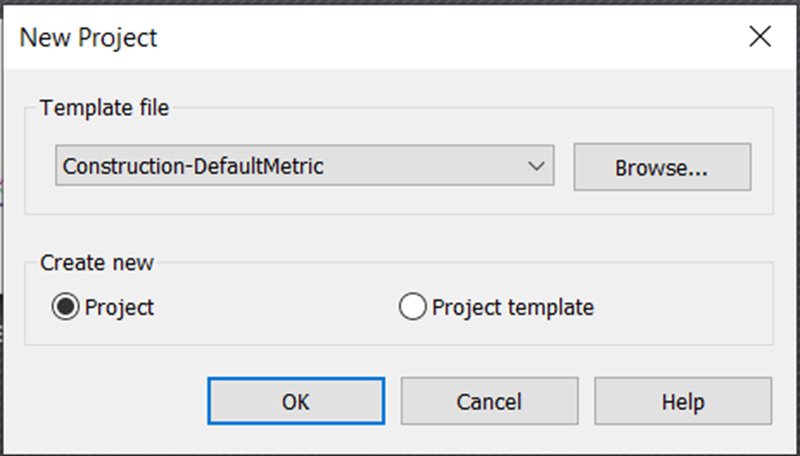Browse for a template file
This screenshot has height=456, width=800.
click(662, 167)
